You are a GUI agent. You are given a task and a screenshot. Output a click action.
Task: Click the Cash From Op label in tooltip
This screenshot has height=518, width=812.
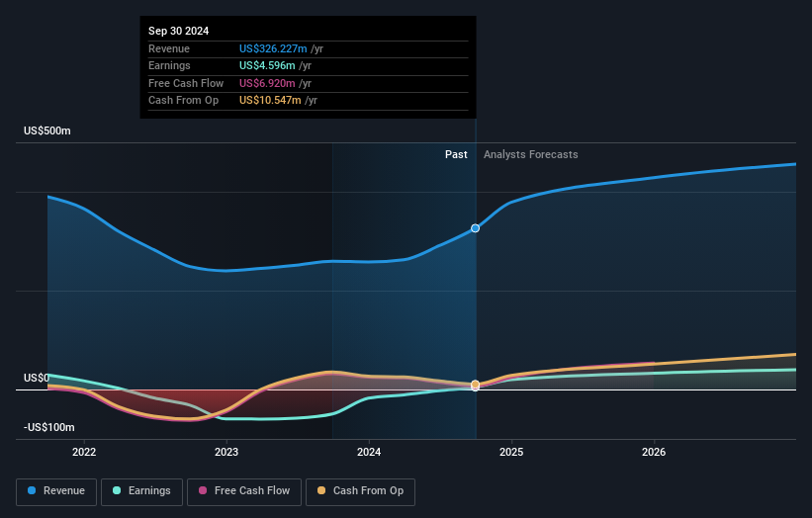[183, 101]
